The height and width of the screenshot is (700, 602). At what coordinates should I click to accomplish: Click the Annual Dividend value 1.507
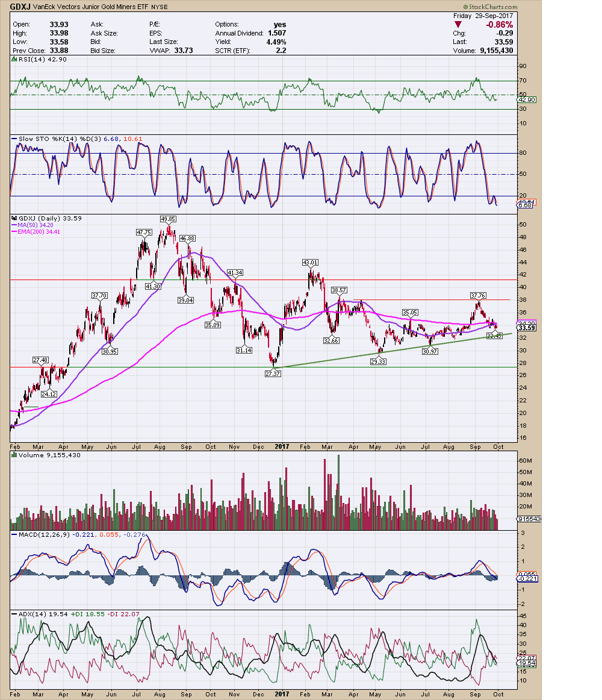(x=277, y=33)
